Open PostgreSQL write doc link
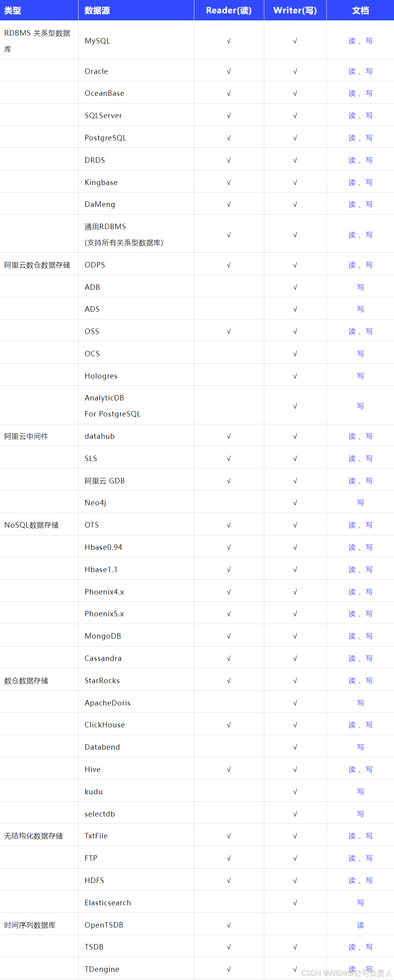The width and height of the screenshot is (394, 980). click(x=369, y=138)
